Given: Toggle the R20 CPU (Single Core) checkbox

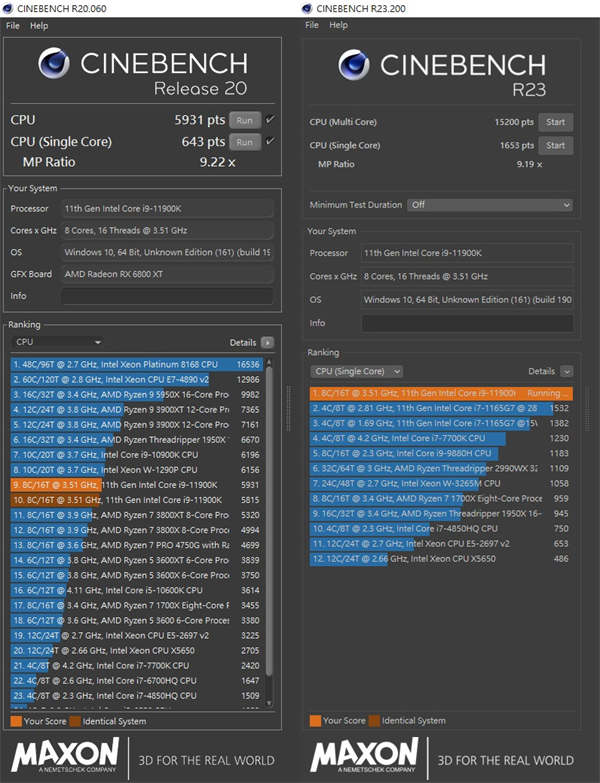Looking at the screenshot, I should click(270, 141).
